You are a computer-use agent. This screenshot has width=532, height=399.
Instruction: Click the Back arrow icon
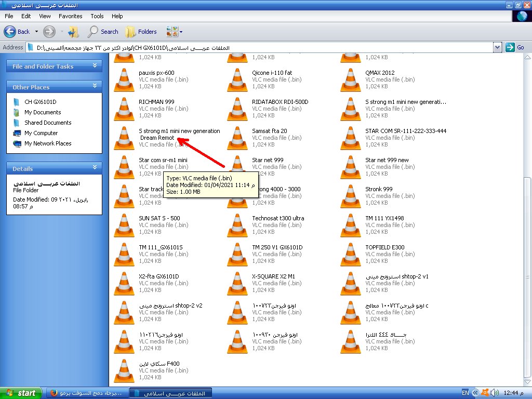click(10, 32)
